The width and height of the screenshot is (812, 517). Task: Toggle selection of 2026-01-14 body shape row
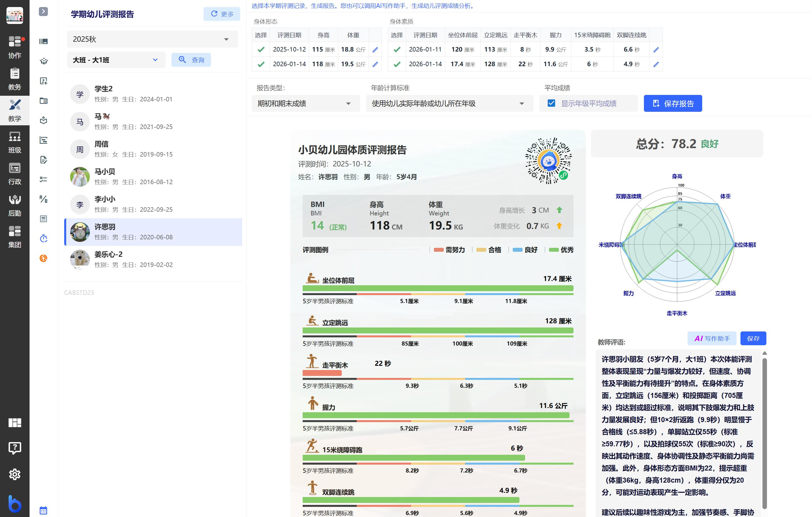[261, 64]
